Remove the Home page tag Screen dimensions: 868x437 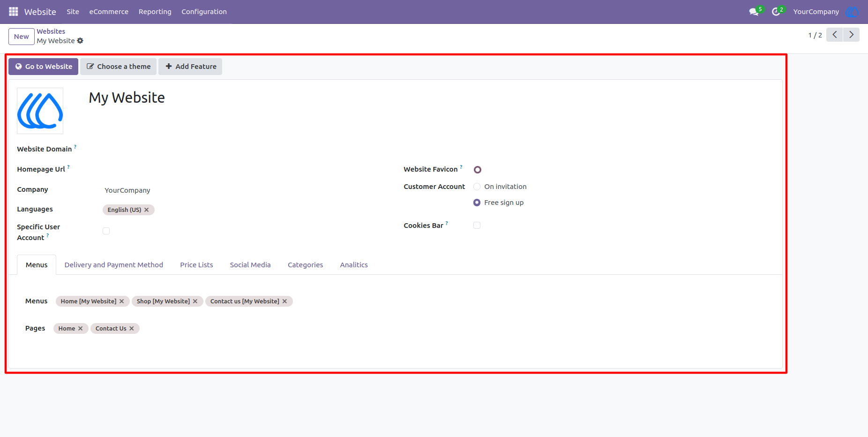(81, 328)
